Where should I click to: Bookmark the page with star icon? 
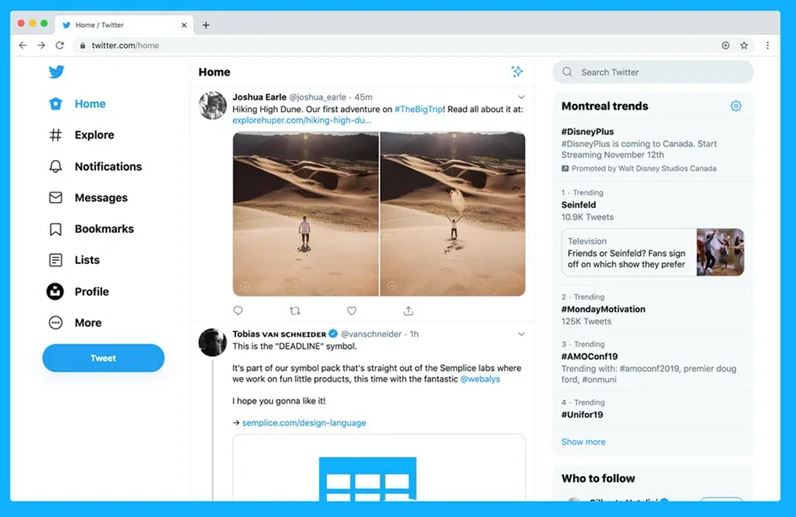pyautogui.click(x=744, y=45)
